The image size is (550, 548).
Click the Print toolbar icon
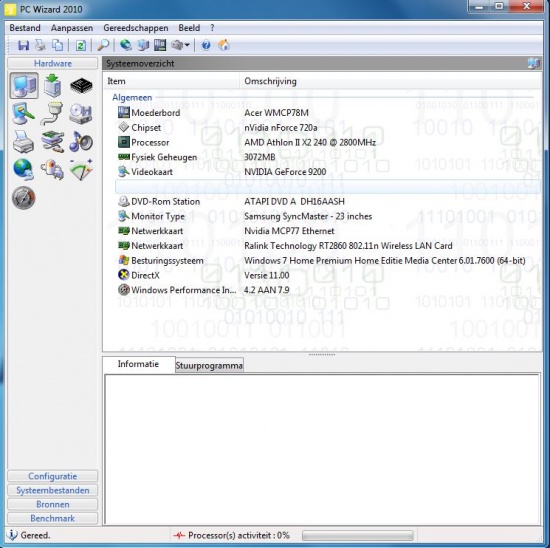(x=40, y=45)
